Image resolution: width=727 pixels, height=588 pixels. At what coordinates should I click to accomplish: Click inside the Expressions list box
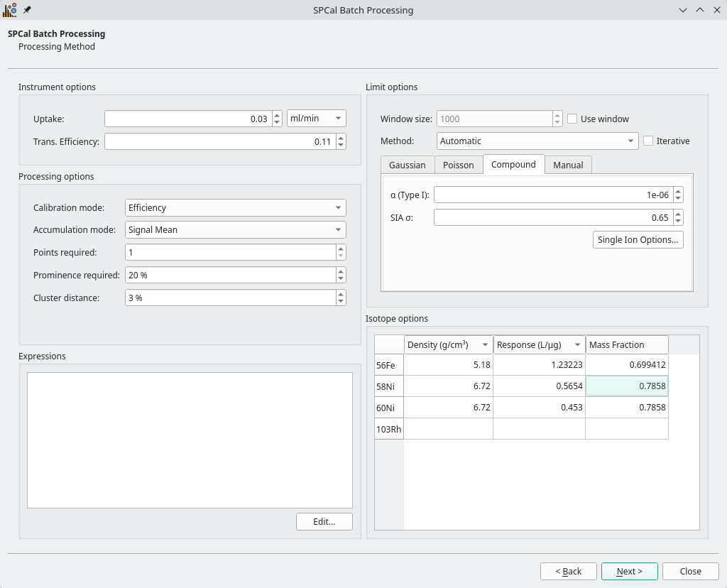tap(190, 440)
